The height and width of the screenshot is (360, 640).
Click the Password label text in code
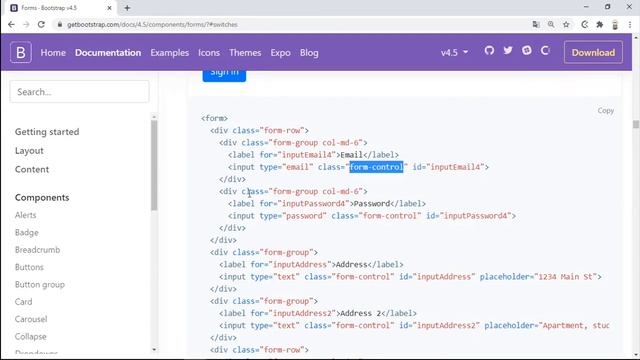tap(372, 204)
